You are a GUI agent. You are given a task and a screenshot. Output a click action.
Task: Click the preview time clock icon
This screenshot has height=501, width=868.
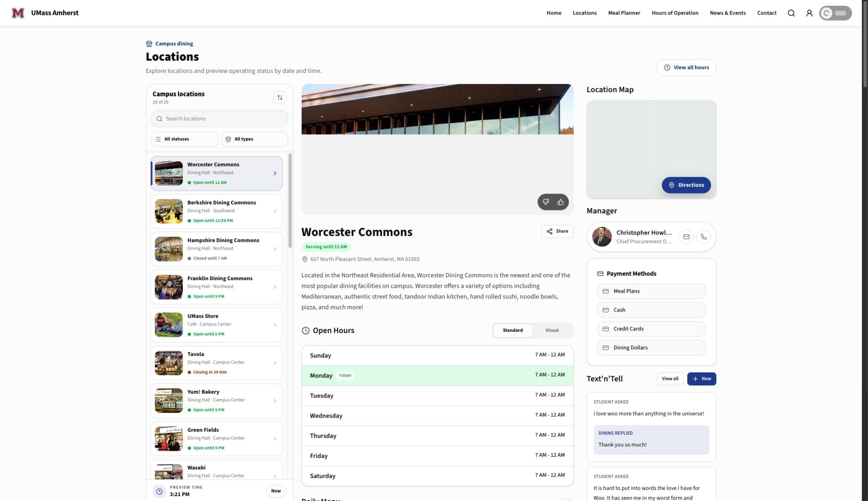pos(159,491)
